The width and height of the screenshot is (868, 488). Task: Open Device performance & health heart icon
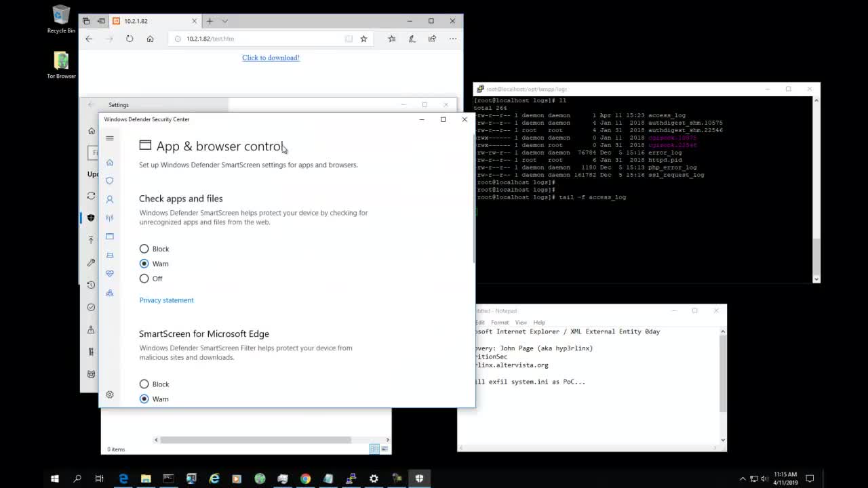pyautogui.click(x=110, y=274)
